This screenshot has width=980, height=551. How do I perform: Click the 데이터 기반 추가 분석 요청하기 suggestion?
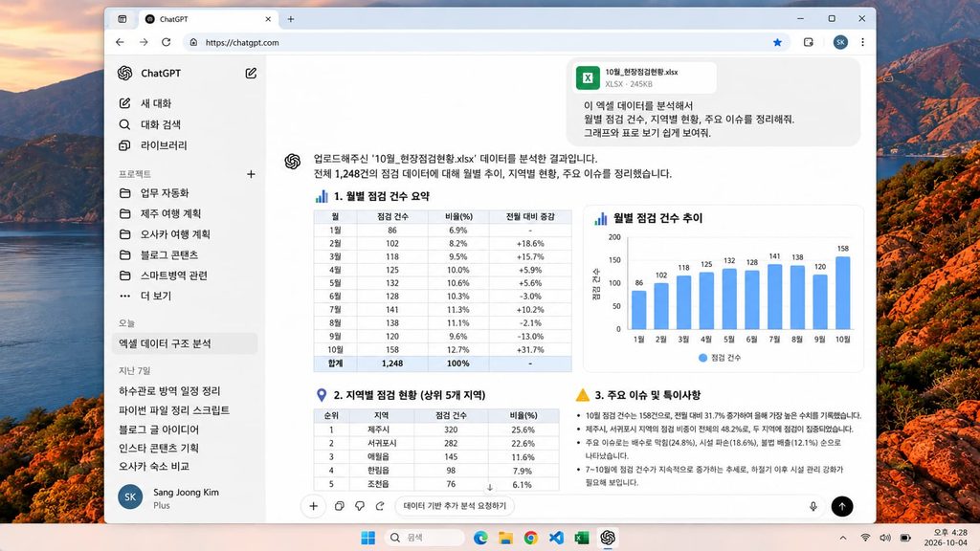click(455, 506)
